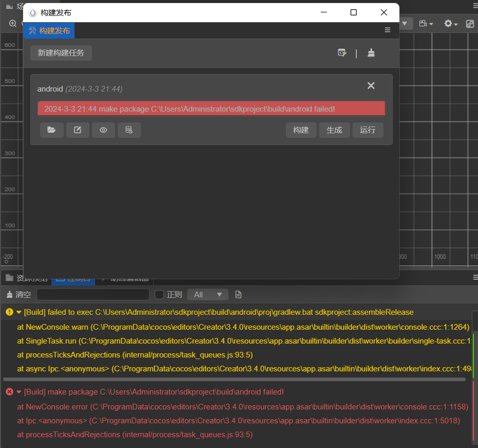Clear the console with 清空
The image size is (478, 448).
click(x=19, y=295)
